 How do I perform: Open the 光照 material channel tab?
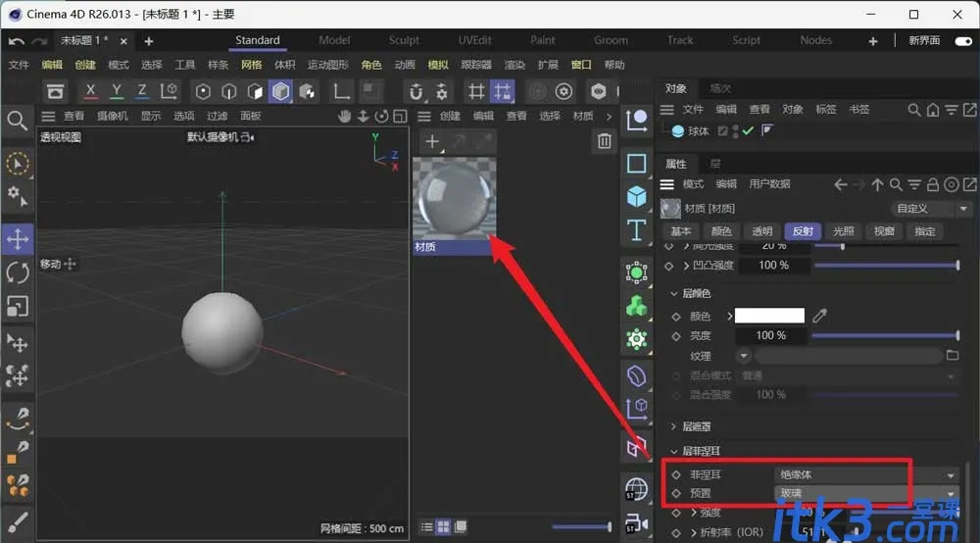click(843, 231)
